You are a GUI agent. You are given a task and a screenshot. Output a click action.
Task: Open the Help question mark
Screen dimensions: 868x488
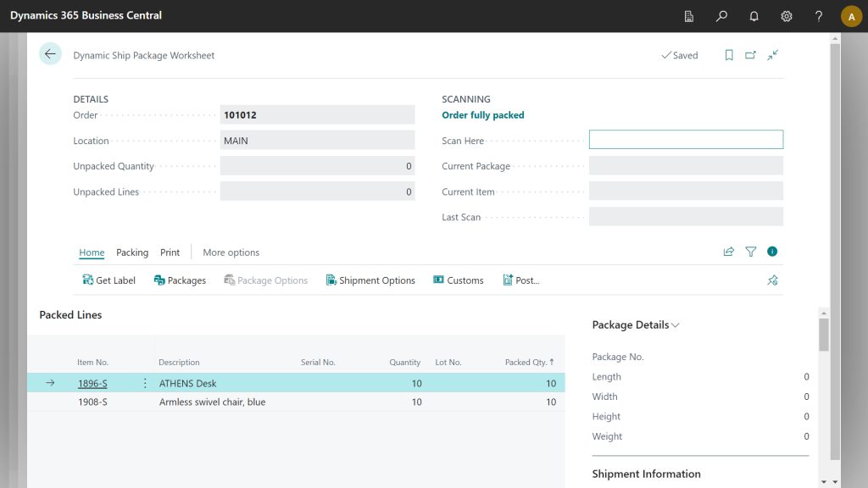pyautogui.click(x=818, y=16)
